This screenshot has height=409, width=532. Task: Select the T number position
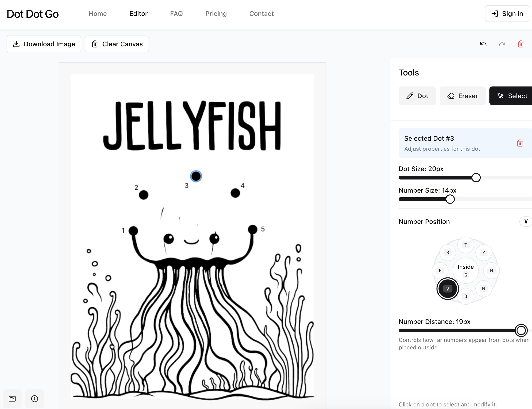[x=466, y=245]
